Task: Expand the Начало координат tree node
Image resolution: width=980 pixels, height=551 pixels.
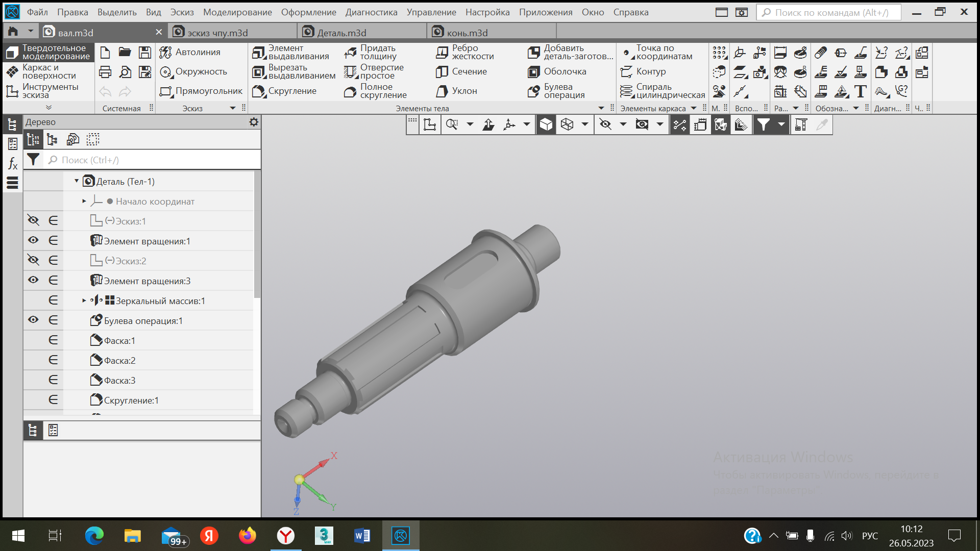Action: (x=84, y=201)
